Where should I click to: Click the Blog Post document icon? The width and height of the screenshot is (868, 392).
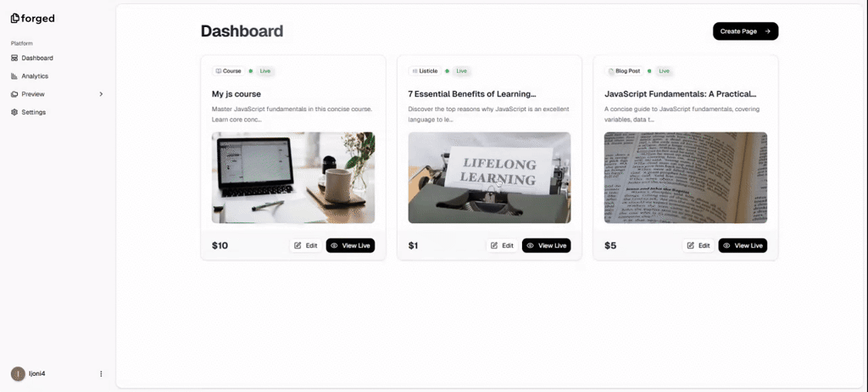pyautogui.click(x=611, y=71)
